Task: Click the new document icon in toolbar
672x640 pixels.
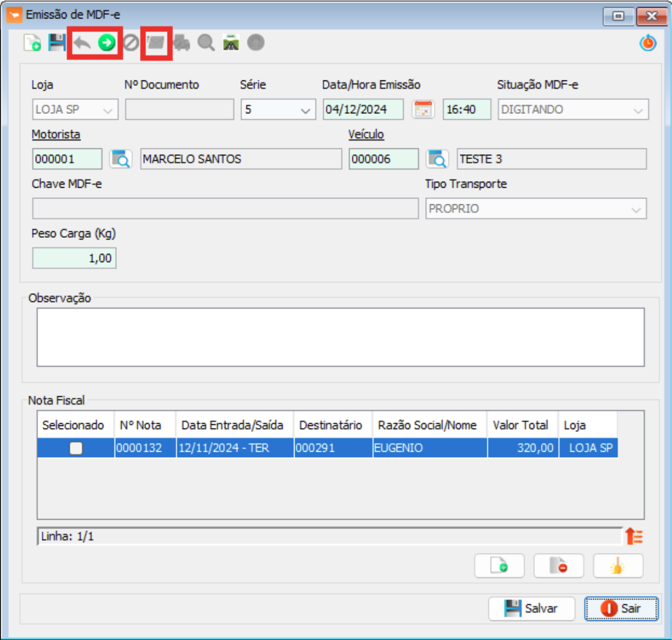Action: pyautogui.click(x=32, y=43)
